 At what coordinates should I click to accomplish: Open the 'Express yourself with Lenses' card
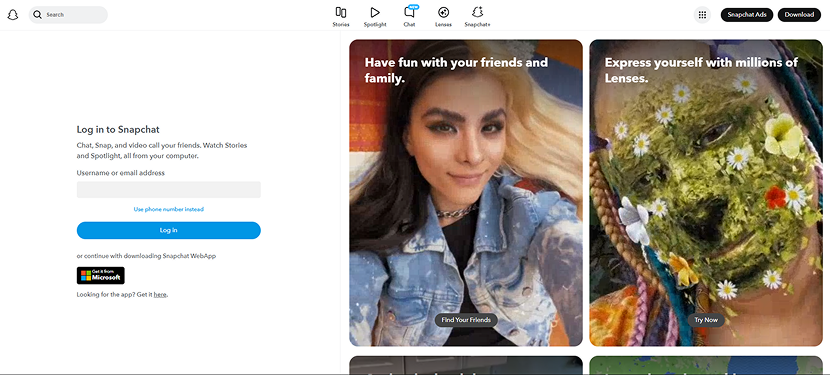tap(706, 193)
